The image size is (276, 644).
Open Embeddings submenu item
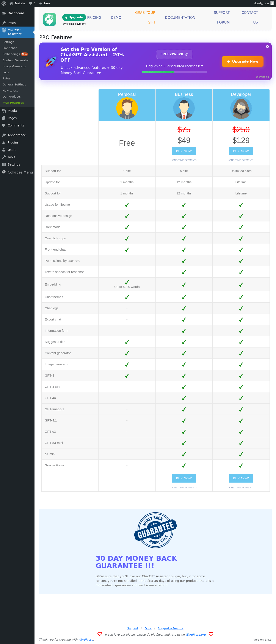pyautogui.click(x=11, y=54)
